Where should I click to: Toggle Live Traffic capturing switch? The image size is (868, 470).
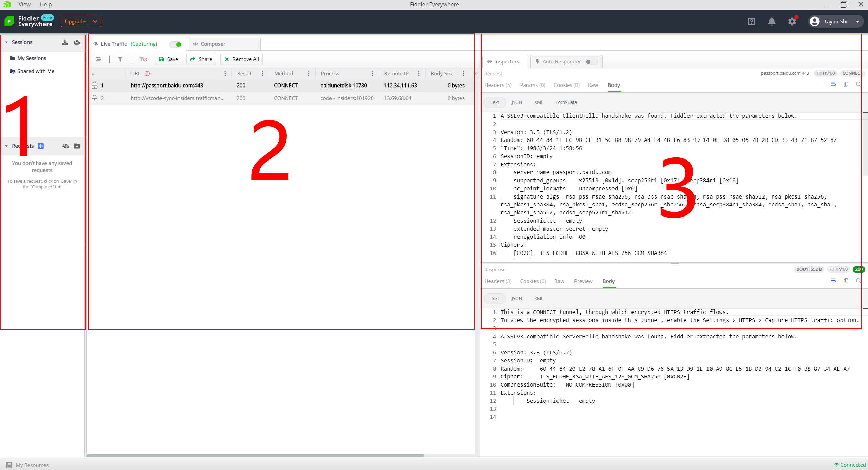(x=176, y=44)
